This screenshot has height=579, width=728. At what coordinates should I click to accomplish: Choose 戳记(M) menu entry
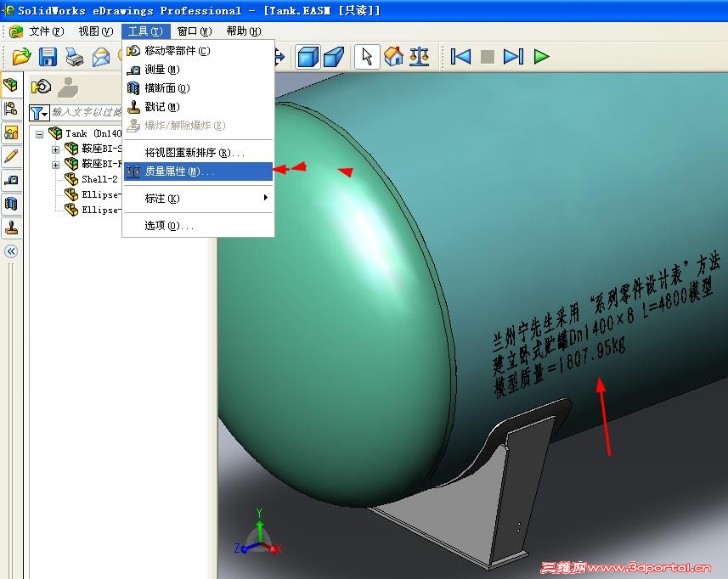coord(198,107)
